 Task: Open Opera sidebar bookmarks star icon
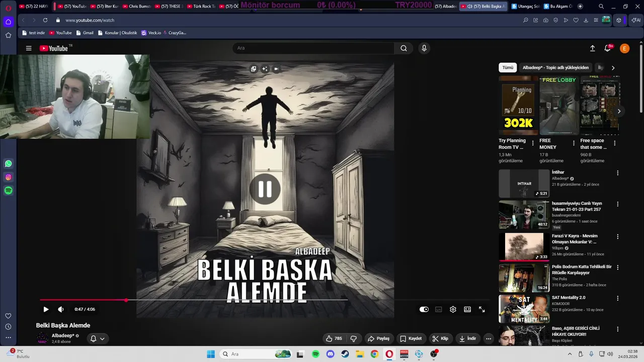[8, 35]
